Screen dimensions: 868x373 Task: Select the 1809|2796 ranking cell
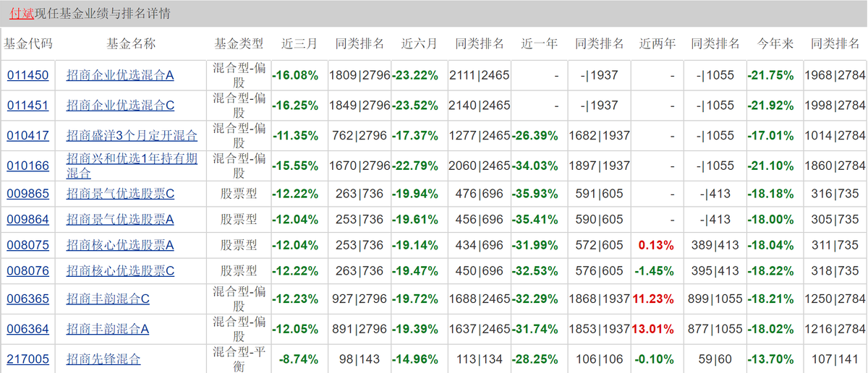click(x=359, y=75)
